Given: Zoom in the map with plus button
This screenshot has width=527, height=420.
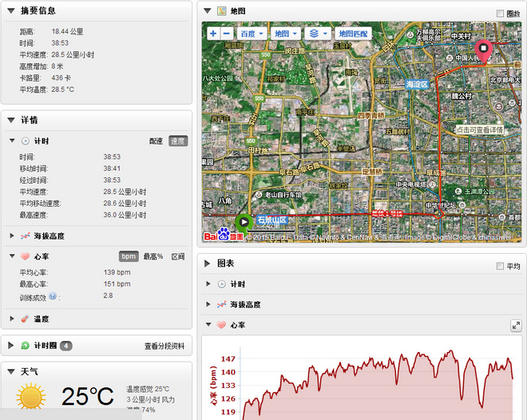Looking at the screenshot, I should (x=213, y=34).
